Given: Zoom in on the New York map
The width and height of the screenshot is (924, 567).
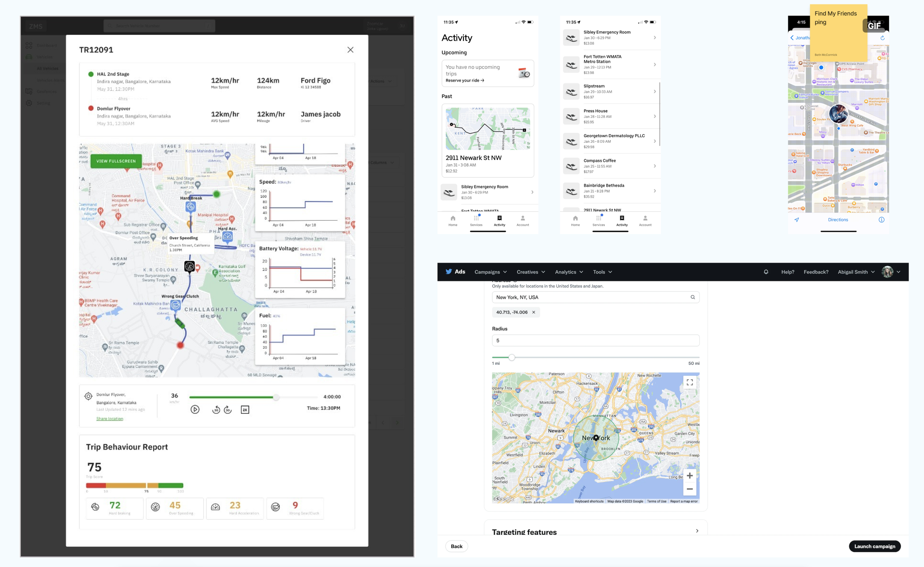Looking at the screenshot, I should (x=689, y=475).
